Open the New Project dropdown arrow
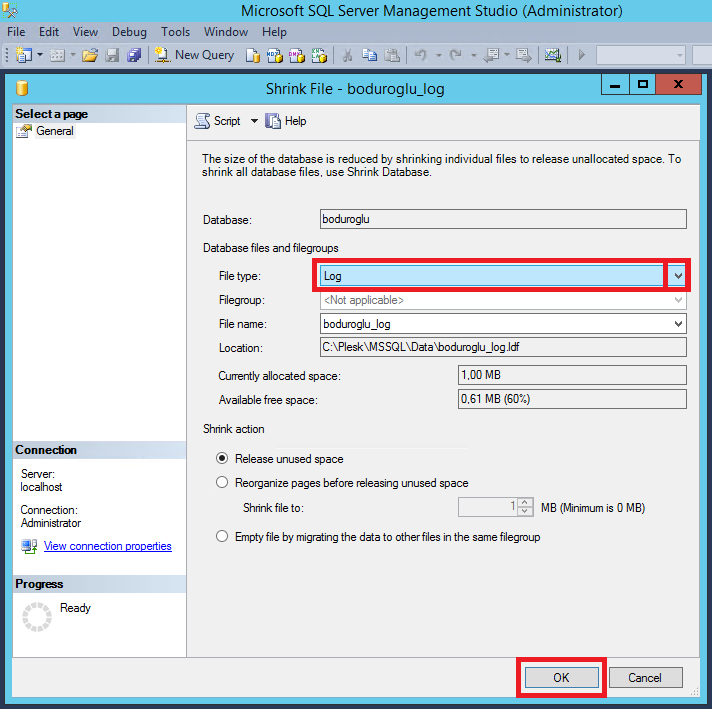This screenshot has height=709, width=712. click(x=40, y=55)
